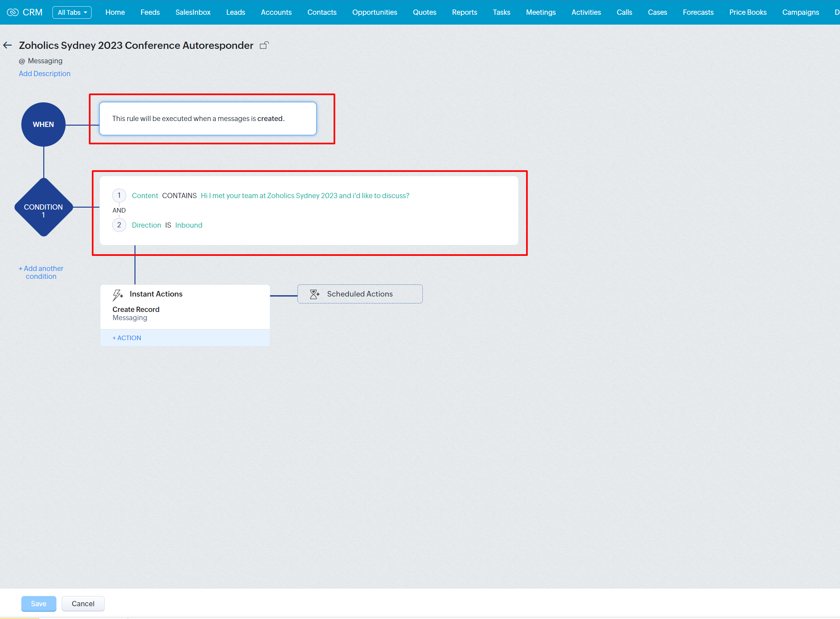Image resolution: width=840 pixels, height=619 pixels.
Task: Open the Create Record Messaging action
Action: pyautogui.click(x=136, y=314)
